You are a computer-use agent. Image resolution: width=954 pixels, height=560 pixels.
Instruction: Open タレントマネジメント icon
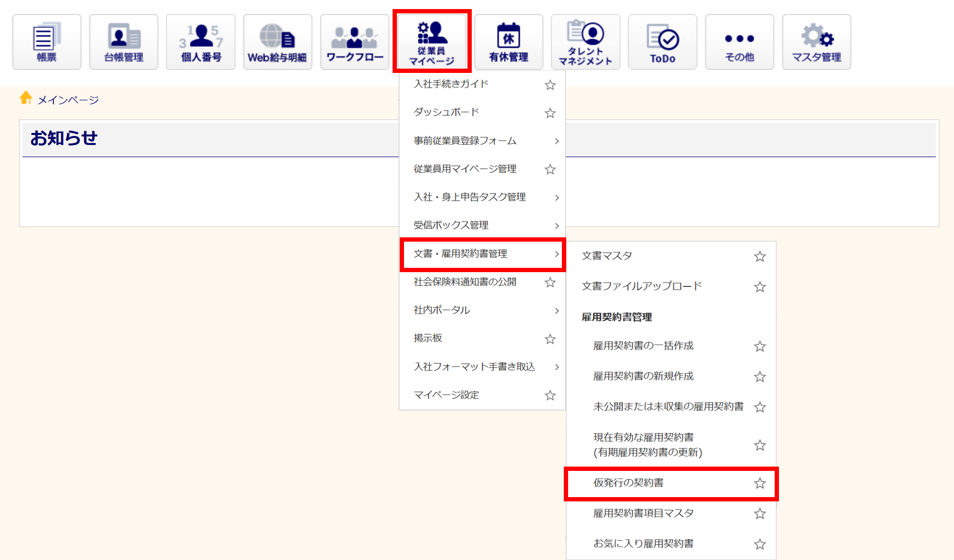(x=585, y=42)
